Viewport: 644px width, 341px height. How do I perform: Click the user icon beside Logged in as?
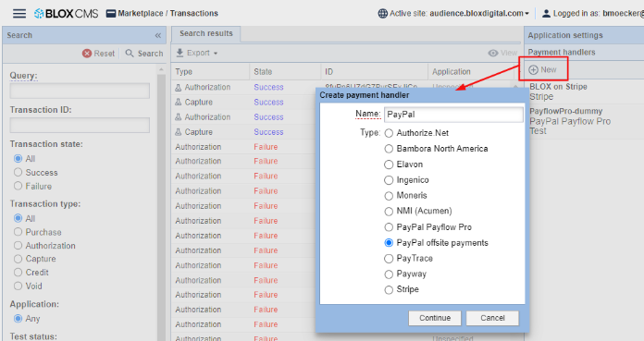546,14
